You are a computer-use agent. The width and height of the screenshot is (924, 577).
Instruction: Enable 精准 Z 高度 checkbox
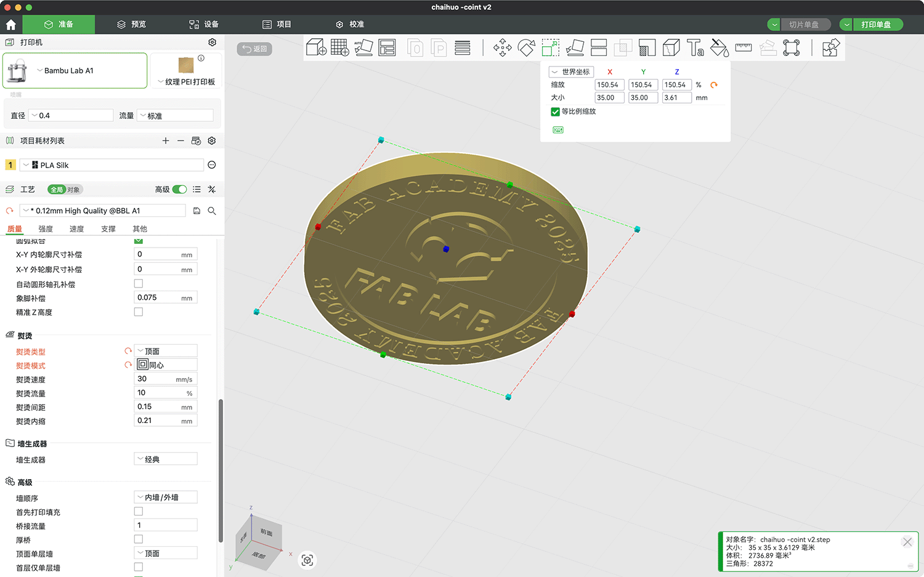(x=139, y=312)
